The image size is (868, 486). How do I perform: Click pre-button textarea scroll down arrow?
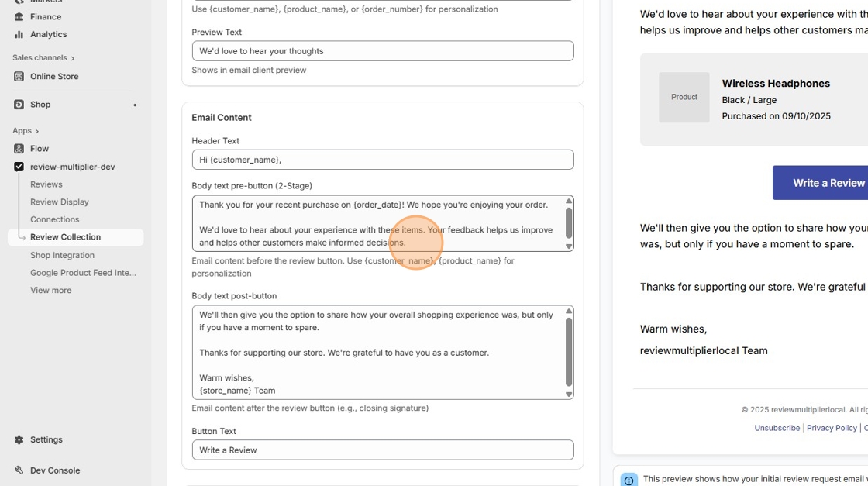coord(569,246)
